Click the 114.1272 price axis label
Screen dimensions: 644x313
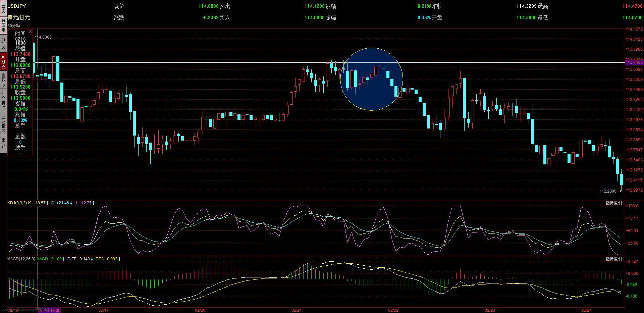click(x=634, y=29)
